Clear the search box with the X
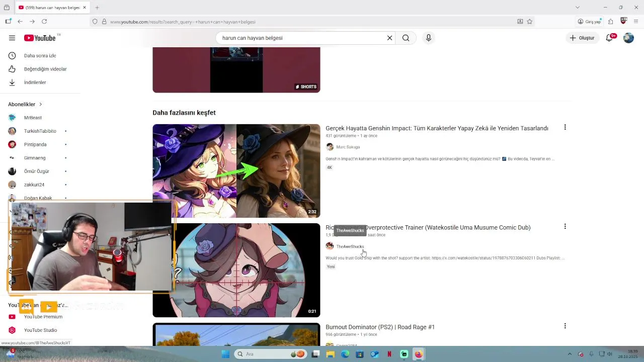 (x=389, y=38)
